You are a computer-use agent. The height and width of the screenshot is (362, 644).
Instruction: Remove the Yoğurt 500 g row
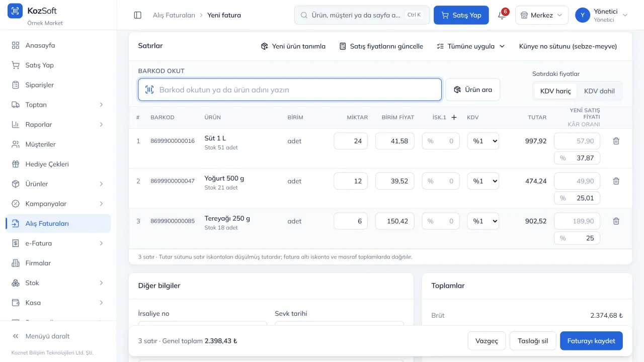616,181
